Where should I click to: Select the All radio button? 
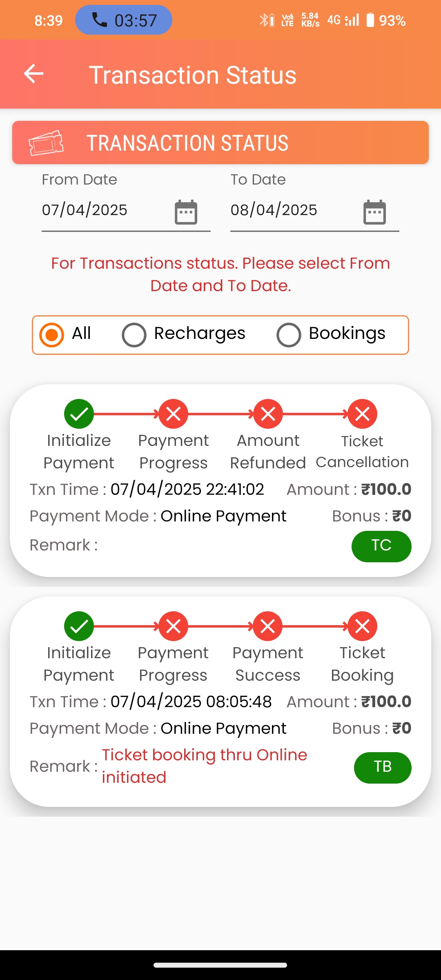[52, 335]
